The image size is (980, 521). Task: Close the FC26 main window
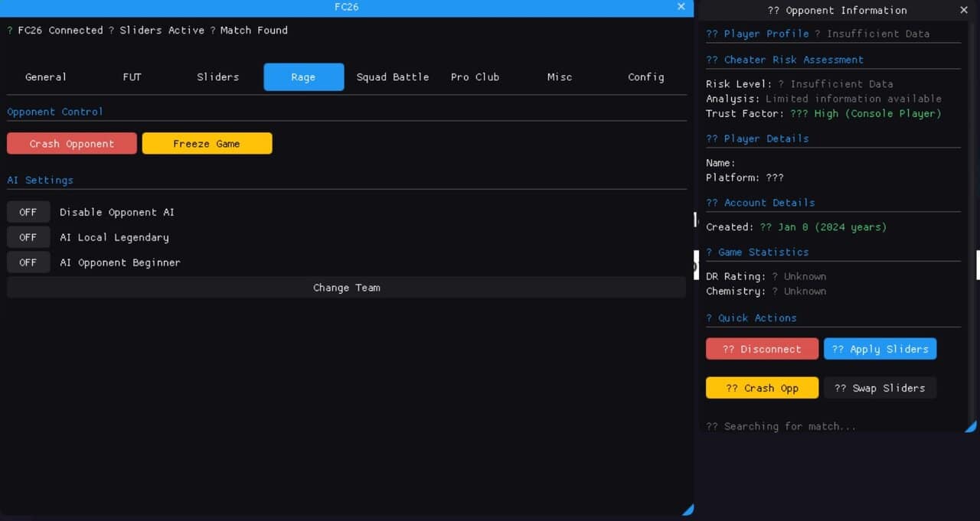click(x=681, y=7)
